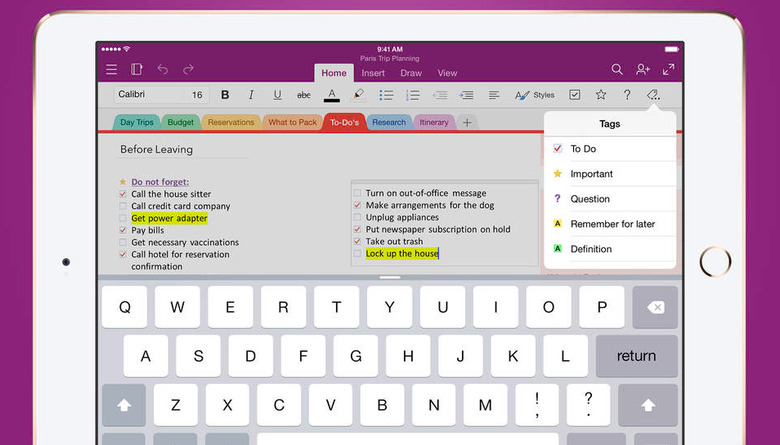Screen dimensions: 780x445
Task: Switch to the Insert ribbon tab
Action: (x=373, y=73)
